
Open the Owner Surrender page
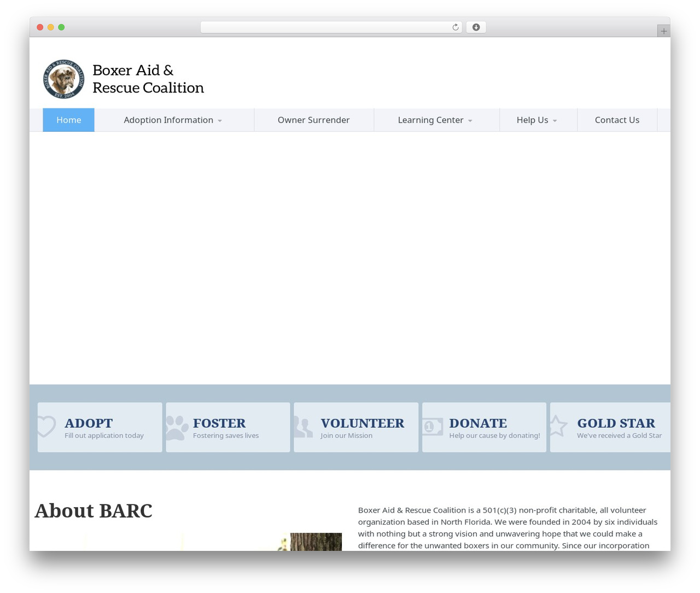[313, 120]
